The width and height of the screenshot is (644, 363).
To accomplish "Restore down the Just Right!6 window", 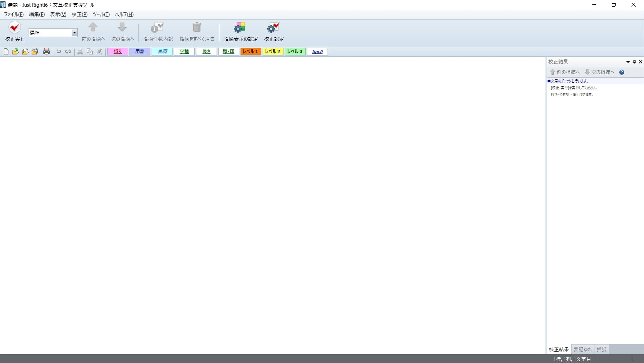I will pos(614,5).
